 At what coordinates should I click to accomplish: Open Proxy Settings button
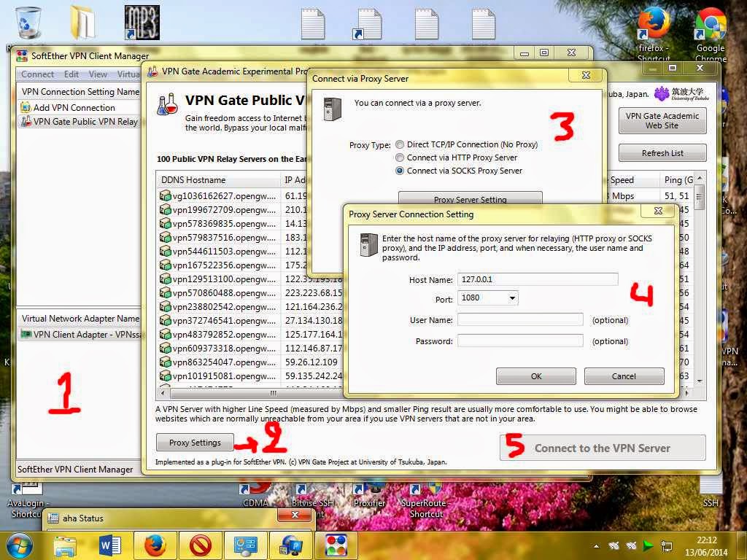[195, 443]
